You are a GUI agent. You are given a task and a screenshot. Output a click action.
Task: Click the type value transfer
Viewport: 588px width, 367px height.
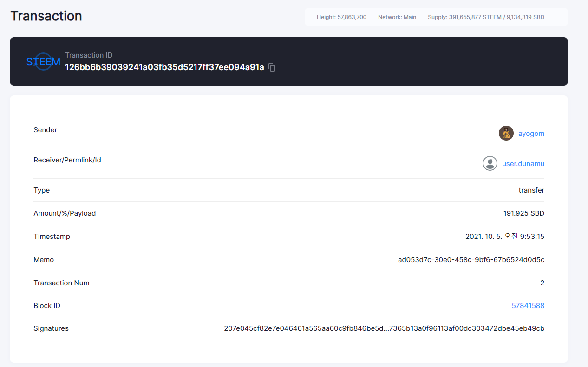click(531, 190)
